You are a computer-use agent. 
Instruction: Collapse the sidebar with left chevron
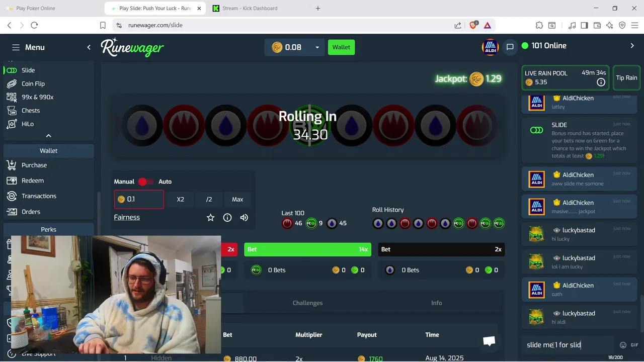[x=89, y=47]
